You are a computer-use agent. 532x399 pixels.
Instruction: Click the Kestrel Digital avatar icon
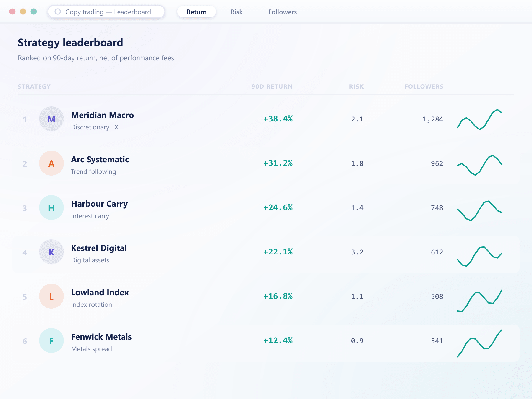pyautogui.click(x=51, y=252)
